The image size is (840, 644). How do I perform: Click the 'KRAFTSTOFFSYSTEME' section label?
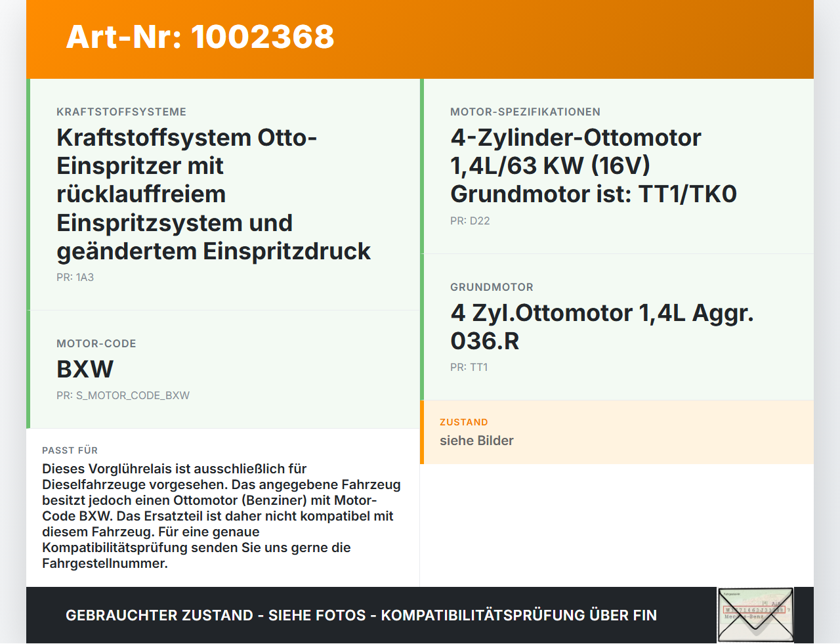tap(121, 112)
